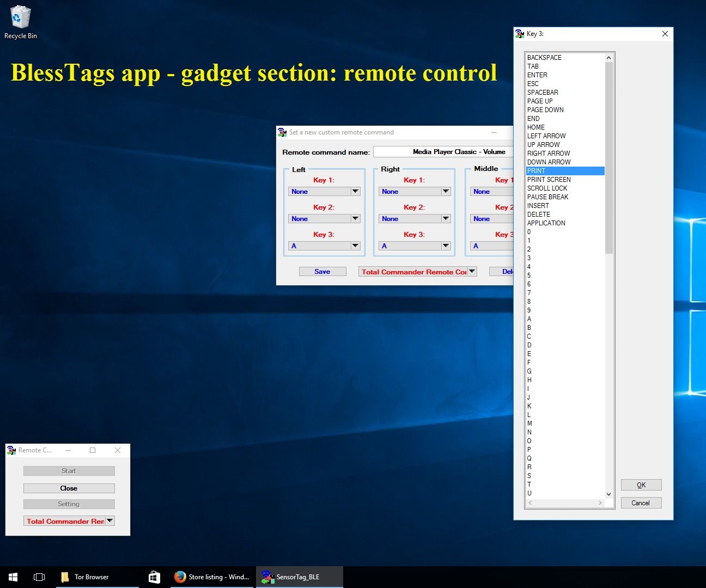Screen dimensions: 706x588
Task: Open the Store listing Firefox window from the taskbar
Action: coord(211,577)
